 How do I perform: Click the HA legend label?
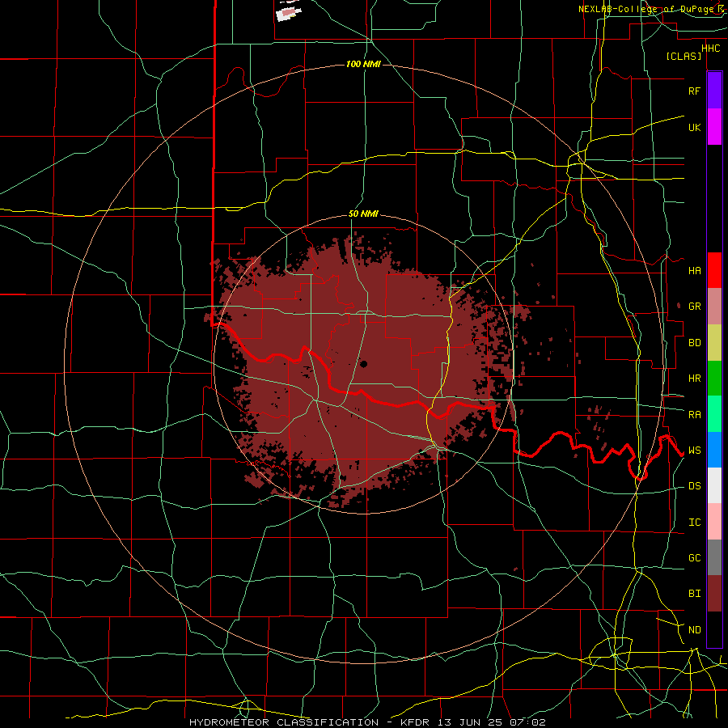tap(694, 270)
